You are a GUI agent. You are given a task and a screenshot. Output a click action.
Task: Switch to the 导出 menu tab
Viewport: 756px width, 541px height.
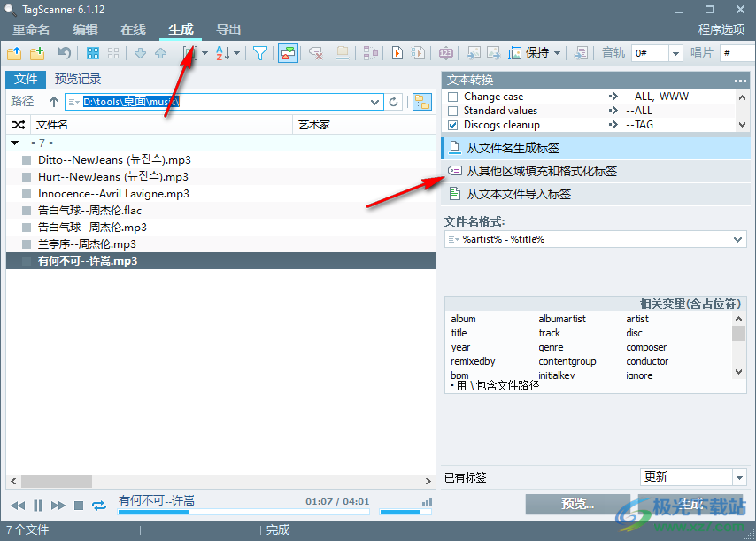click(228, 29)
